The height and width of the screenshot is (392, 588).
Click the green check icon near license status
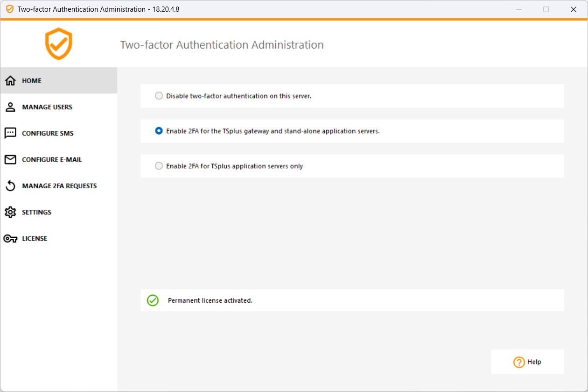click(153, 300)
